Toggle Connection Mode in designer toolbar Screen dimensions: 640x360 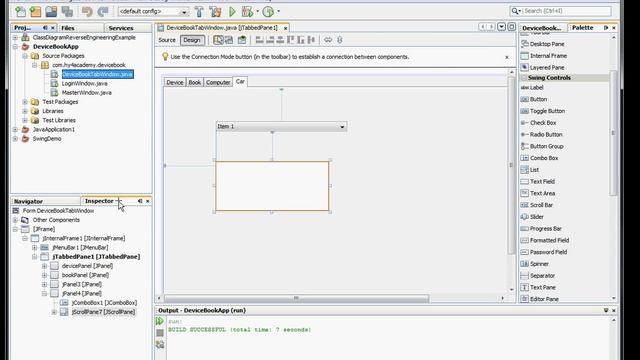tap(229, 40)
